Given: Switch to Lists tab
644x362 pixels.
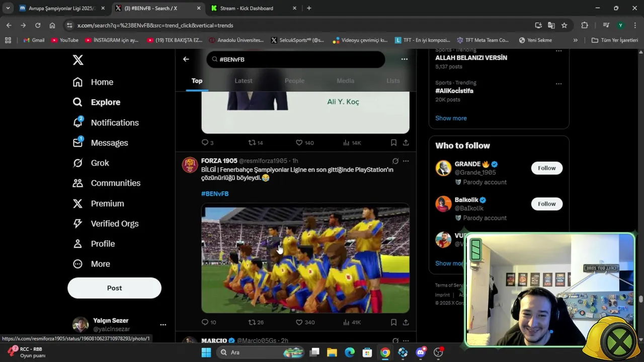Looking at the screenshot, I should click(x=393, y=81).
